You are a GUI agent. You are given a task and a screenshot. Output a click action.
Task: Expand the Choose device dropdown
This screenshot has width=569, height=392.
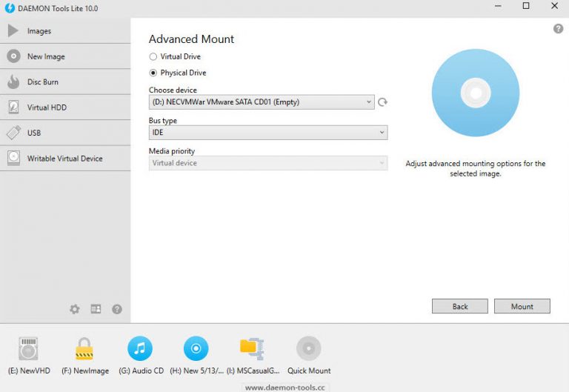262,102
